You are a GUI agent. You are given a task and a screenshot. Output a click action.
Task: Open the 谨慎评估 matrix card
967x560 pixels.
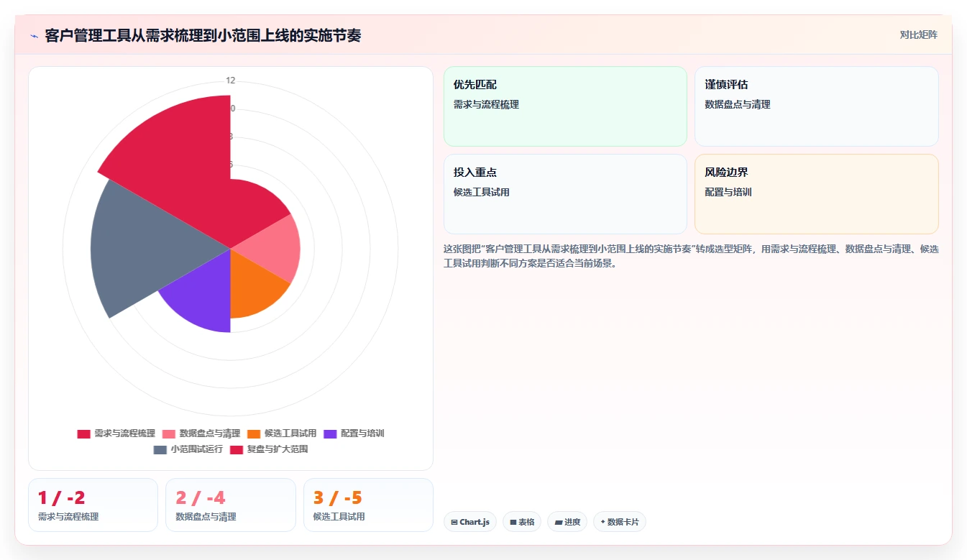click(817, 106)
